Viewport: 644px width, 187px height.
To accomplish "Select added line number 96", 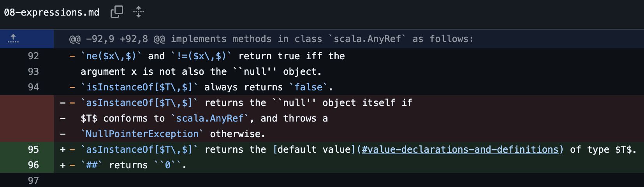I will 33,165.
